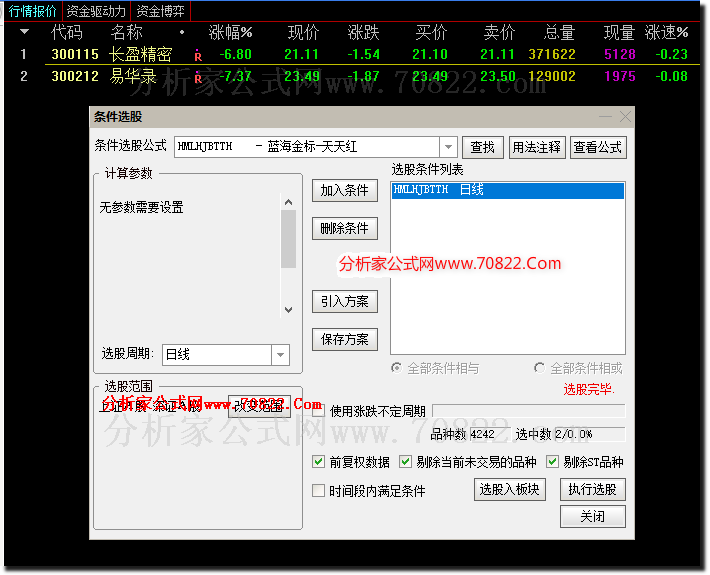Click the parameter panel scroll down arrow
The height and width of the screenshot is (575, 710).
(288, 310)
